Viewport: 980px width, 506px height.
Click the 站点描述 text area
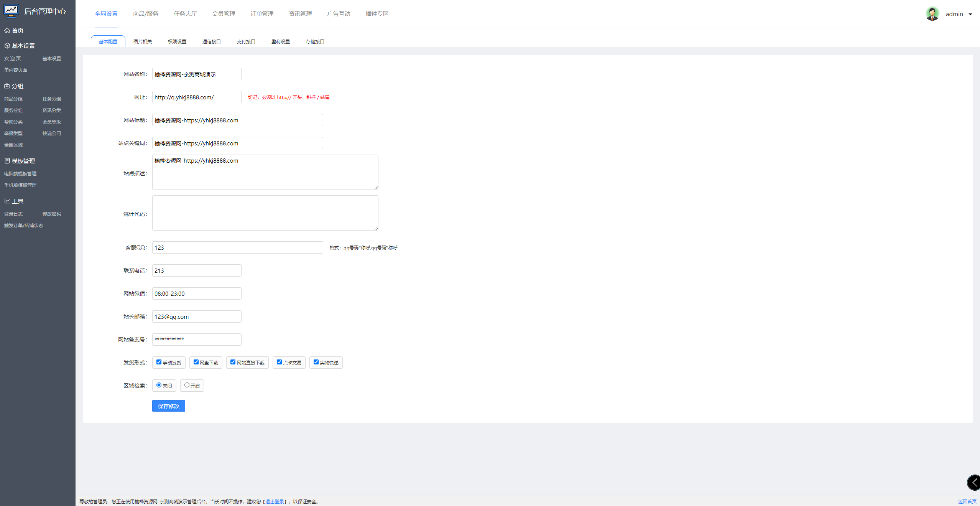coord(265,172)
